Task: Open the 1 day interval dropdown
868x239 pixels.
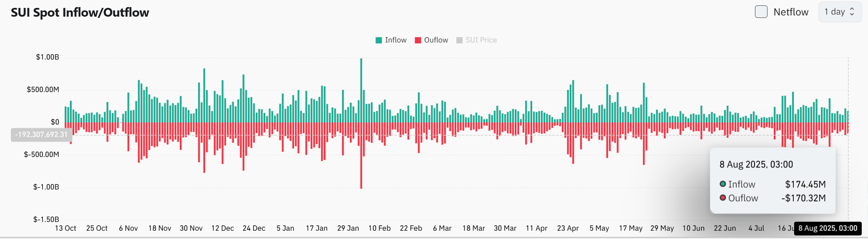Action: click(x=840, y=12)
